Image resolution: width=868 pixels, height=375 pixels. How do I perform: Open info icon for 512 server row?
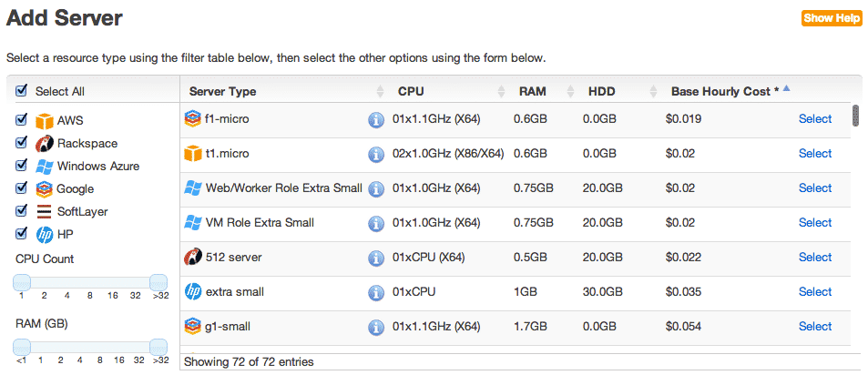[376, 258]
